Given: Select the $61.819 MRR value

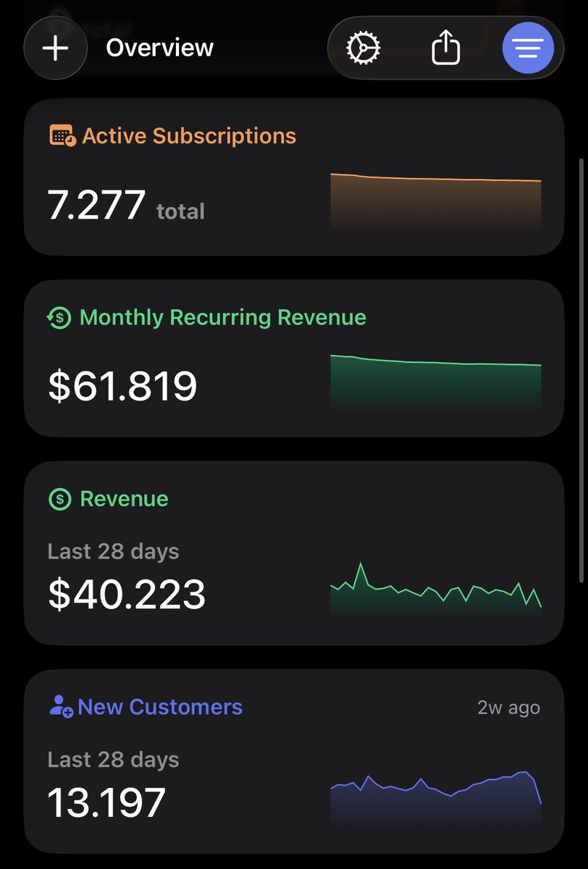Looking at the screenshot, I should click(x=122, y=385).
